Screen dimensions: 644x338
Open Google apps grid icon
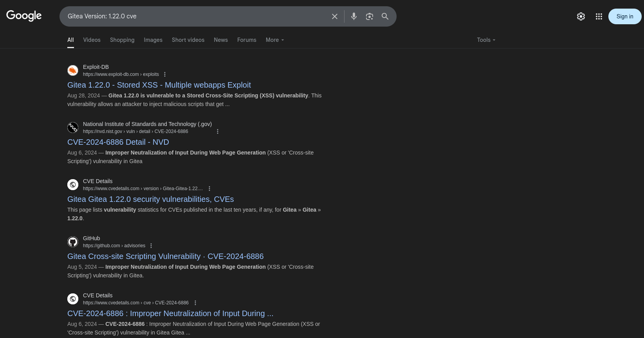(x=599, y=16)
